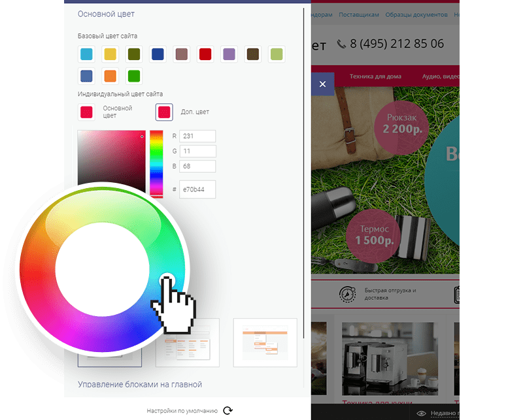This screenshot has height=420, width=523.
Task: Click the reset to default refresh icon
Action: 228,410
